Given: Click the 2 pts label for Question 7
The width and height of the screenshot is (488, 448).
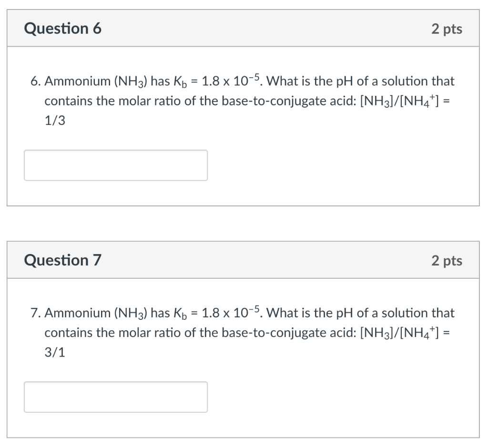Looking at the screenshot, I should (447, 260).
